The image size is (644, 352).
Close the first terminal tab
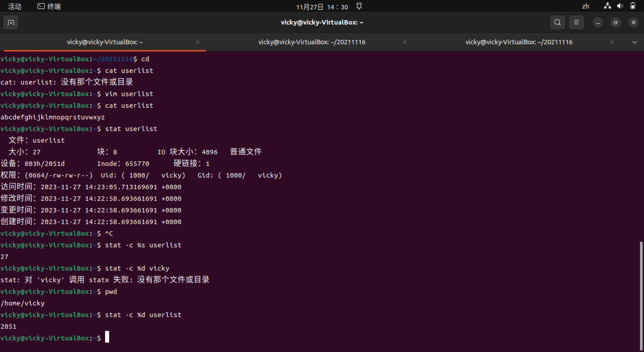197,42
